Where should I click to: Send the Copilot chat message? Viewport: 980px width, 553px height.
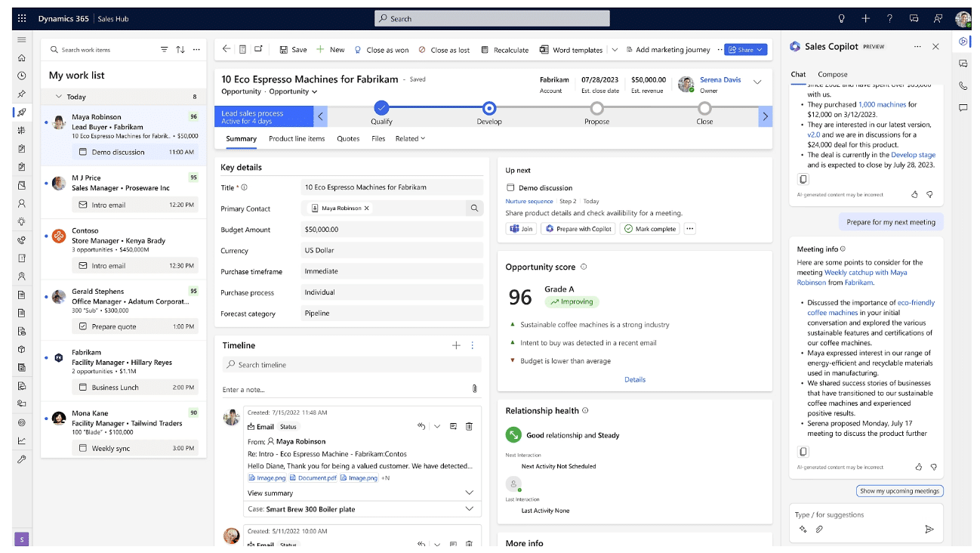[x=929, y=529]
